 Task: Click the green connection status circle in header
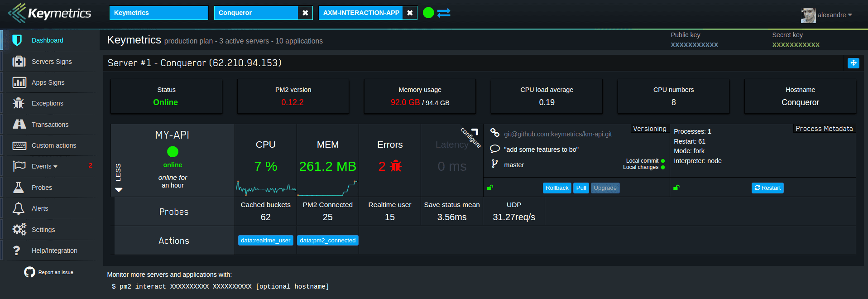point(428,13)
